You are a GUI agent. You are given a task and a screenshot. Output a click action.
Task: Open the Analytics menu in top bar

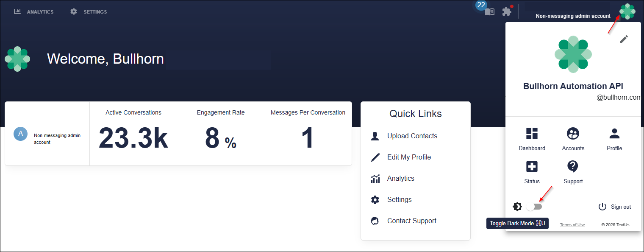coord(33,12)
